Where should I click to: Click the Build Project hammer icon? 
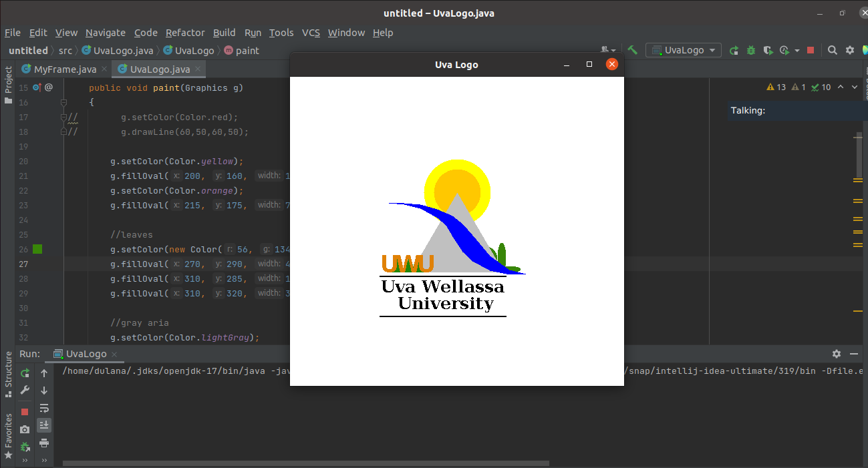click(632, 50)
